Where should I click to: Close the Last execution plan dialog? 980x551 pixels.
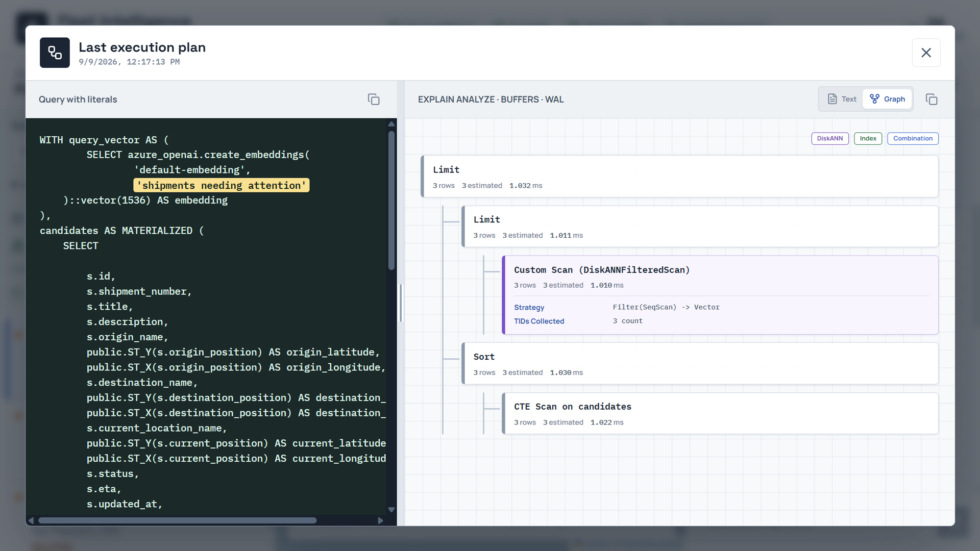[926, 53]
